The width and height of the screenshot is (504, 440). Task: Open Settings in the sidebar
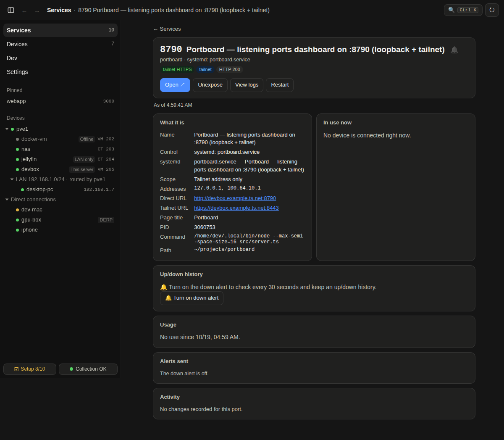(60, 72)
